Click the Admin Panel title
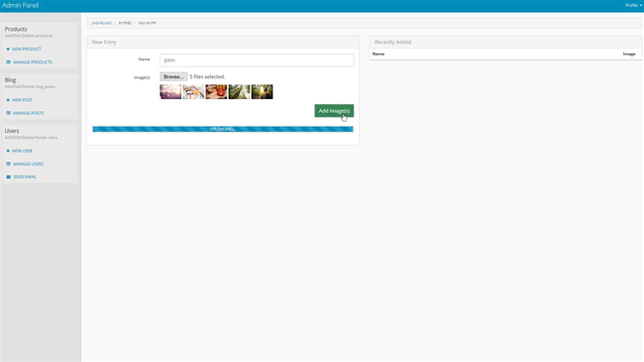 click(x=20, y=5)
